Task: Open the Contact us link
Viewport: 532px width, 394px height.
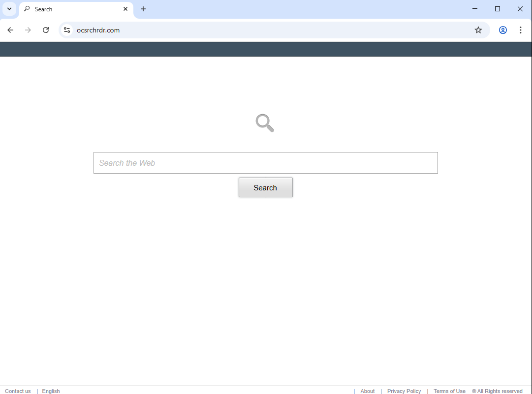Action: point(18,391)
